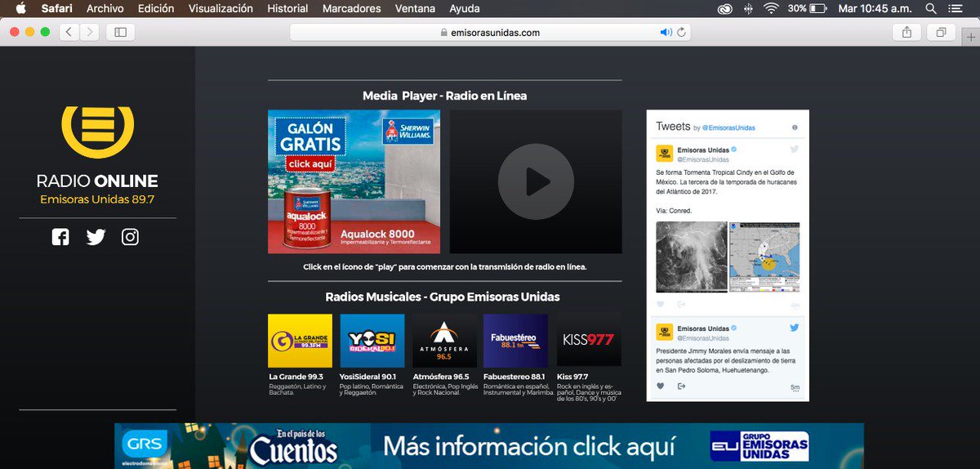This screenshot has height=469, width=980.
Task: Click Grupo Emisoras Unidas logo in banner
Action: [x=759, y=447]
